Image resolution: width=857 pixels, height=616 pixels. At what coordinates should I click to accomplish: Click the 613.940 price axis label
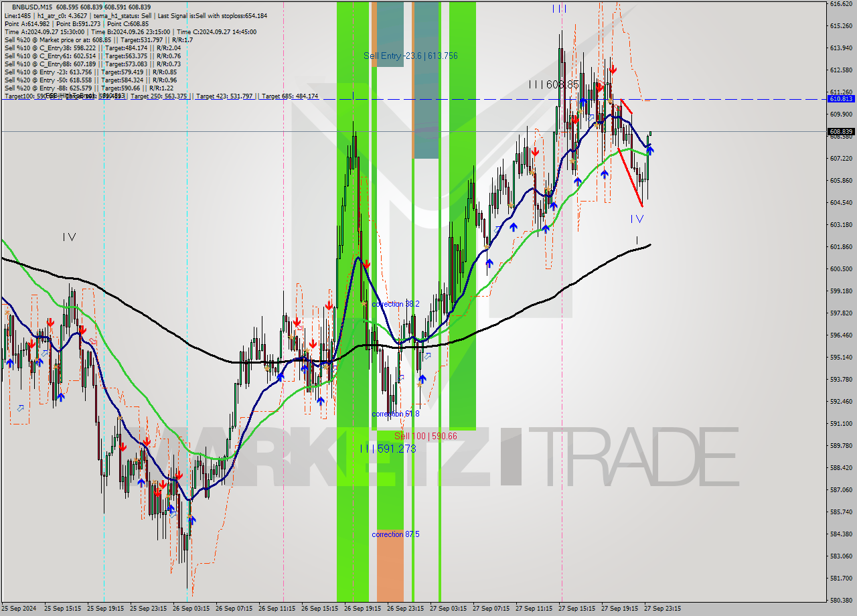pyautogui.click(x=840, y=48)
